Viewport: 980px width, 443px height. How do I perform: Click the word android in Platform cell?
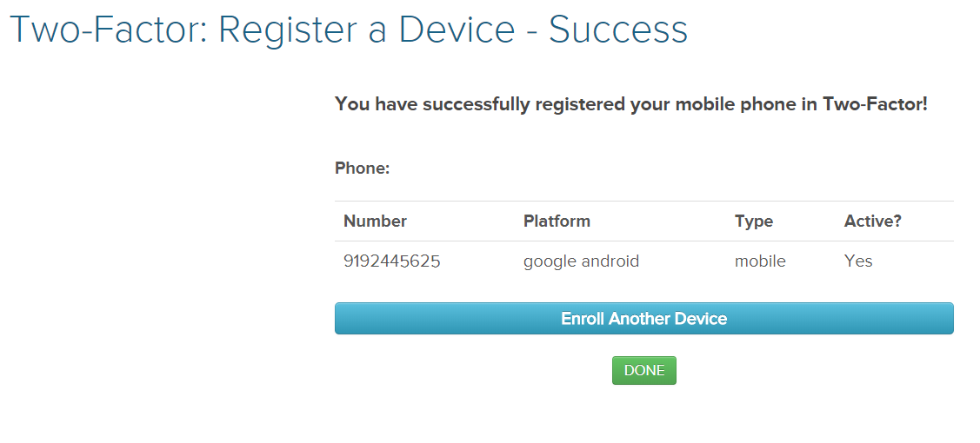click(x=609, y=261)
